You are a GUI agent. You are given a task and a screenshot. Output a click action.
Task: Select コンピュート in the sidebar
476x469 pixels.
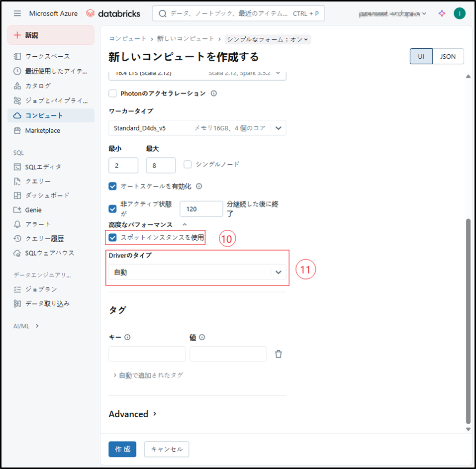pyautogui.click(x=51, y=115)
